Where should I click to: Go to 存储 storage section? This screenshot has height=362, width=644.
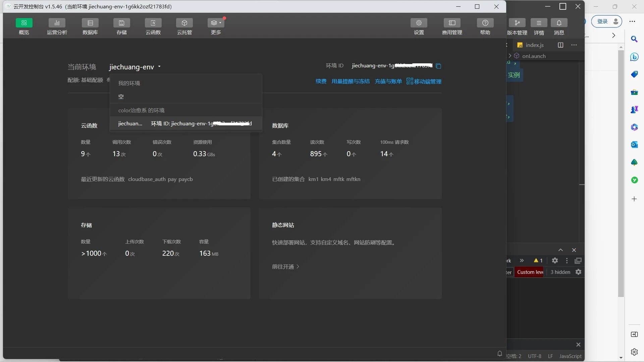(x=121, y=23)
